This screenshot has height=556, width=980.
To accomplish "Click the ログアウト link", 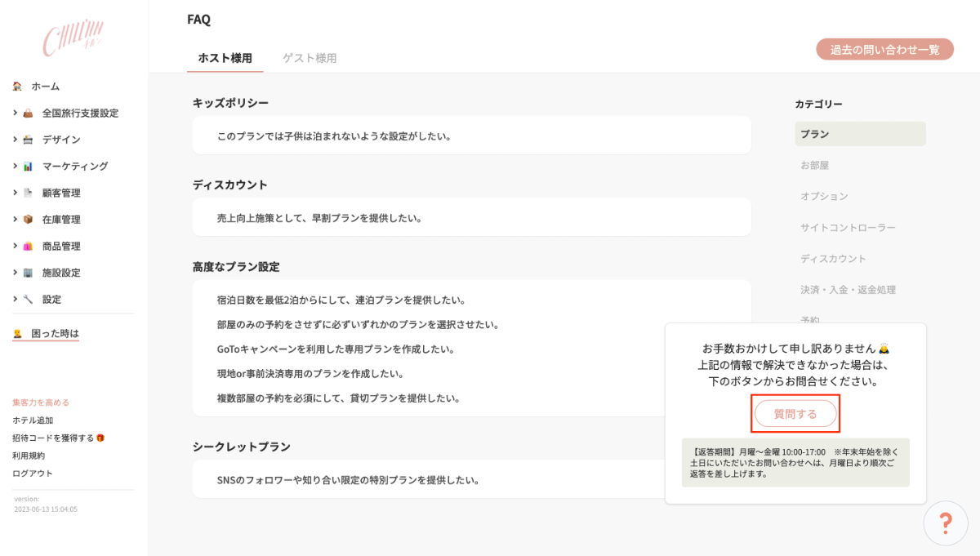I will tap(33, 474).
